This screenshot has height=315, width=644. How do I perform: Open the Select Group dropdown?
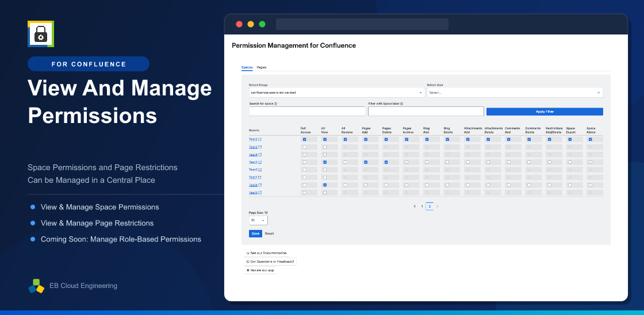[x=336, y=93]
